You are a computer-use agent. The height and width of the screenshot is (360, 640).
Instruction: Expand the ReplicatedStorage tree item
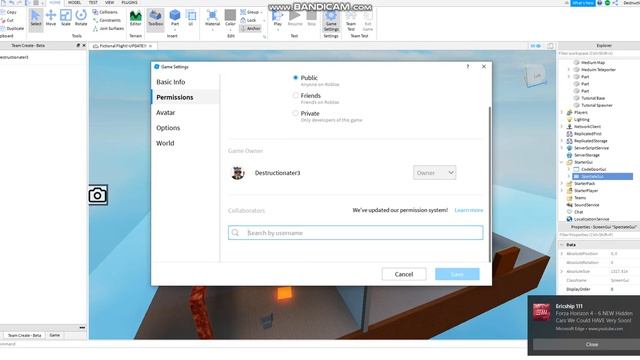pos(562,141)
